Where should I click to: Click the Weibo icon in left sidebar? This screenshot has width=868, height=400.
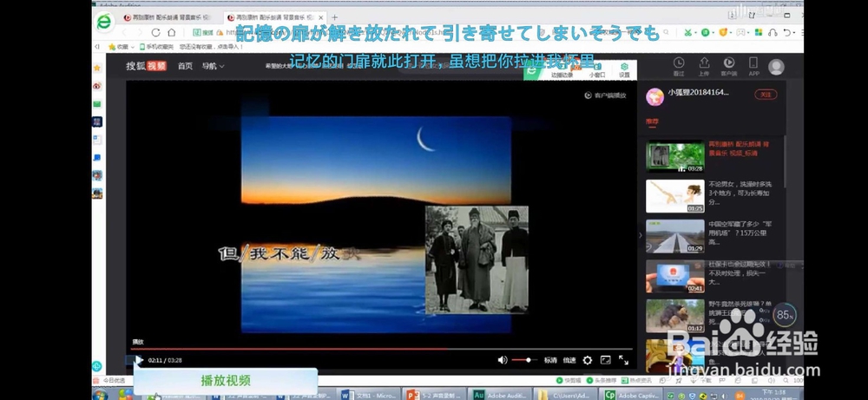97,86
